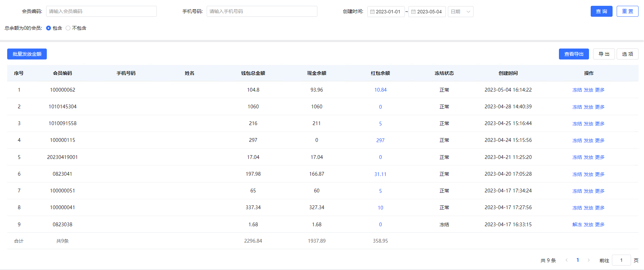This screenshot has height=270, width=644.
Task: Open 更多 for member 1010145304
Action: coord(600,107)
